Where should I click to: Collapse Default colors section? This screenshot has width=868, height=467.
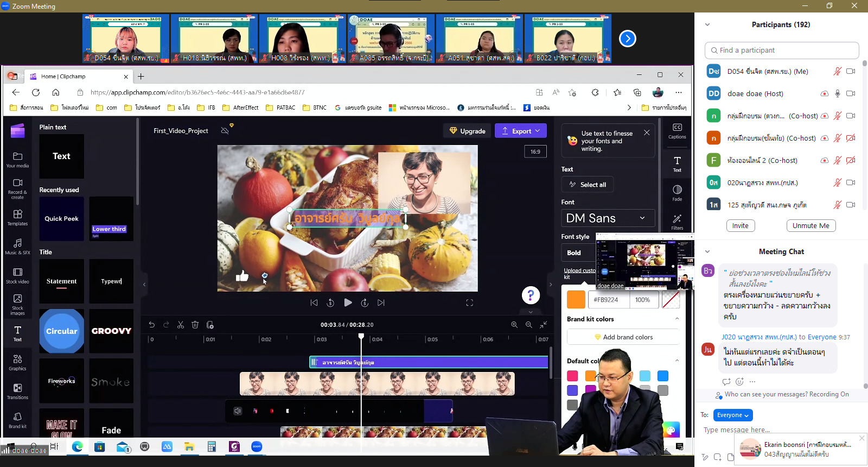(x=677, y=361)
